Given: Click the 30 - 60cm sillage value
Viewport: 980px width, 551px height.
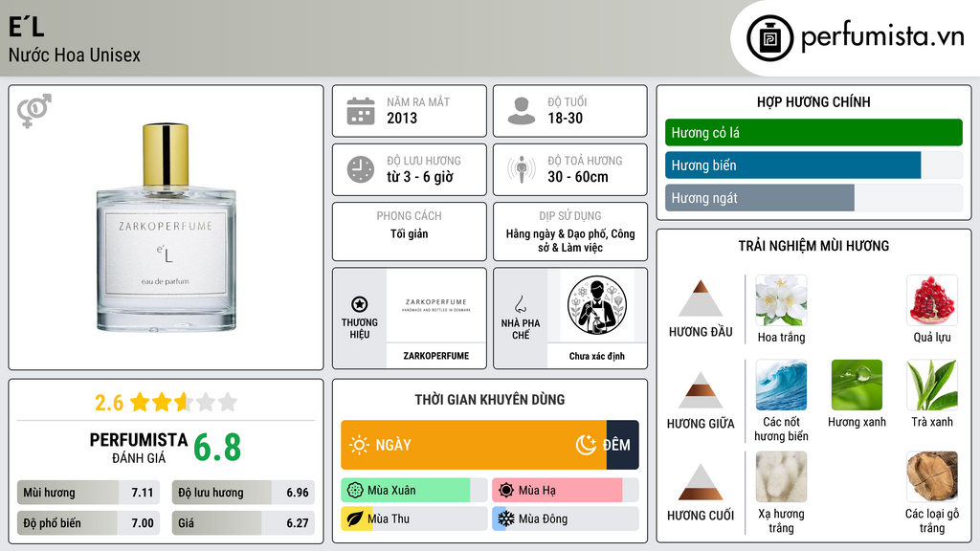Looking at the screenshot, I should 577,177.
